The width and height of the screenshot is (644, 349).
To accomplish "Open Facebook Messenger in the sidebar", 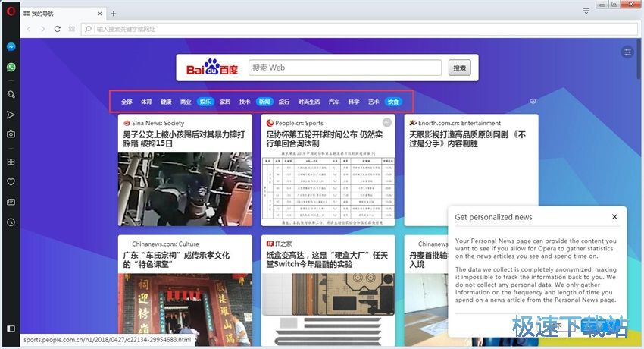I will coord(11,47).
